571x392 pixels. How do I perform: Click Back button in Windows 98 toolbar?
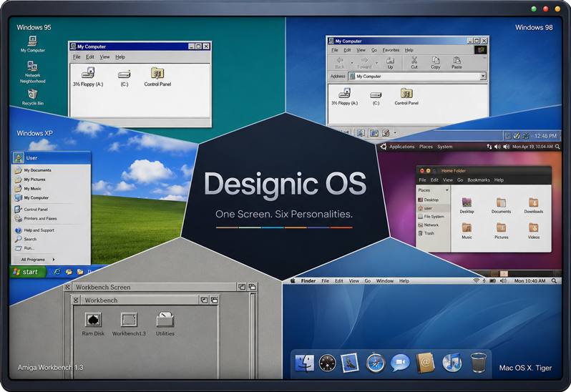point(340,63)
